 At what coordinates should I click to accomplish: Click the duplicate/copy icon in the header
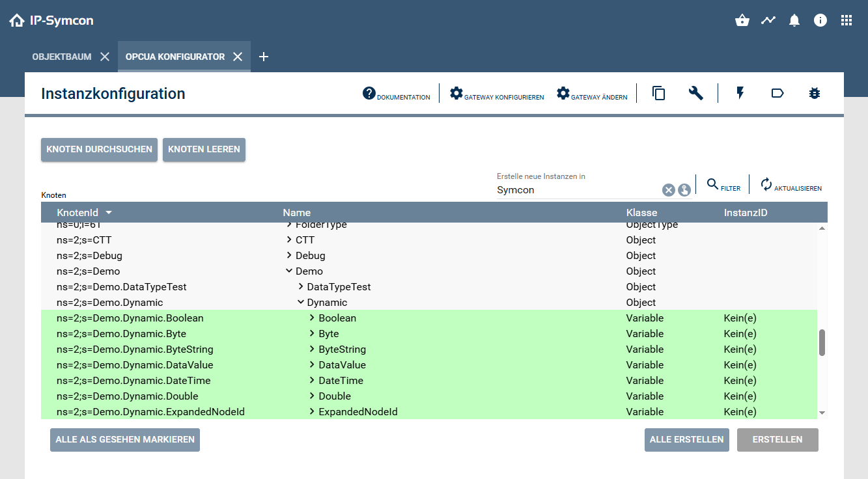coord(658,93)
